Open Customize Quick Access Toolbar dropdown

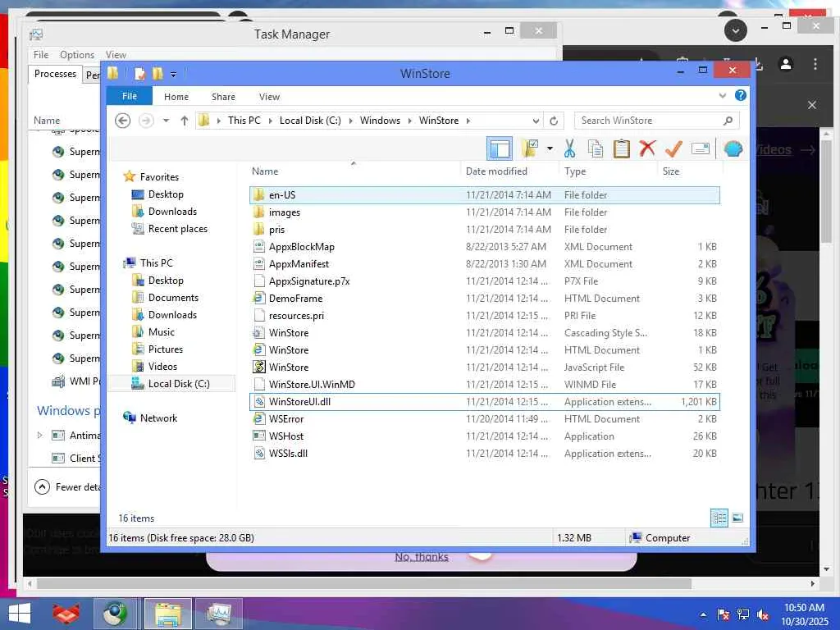click(x=174, y=74)
